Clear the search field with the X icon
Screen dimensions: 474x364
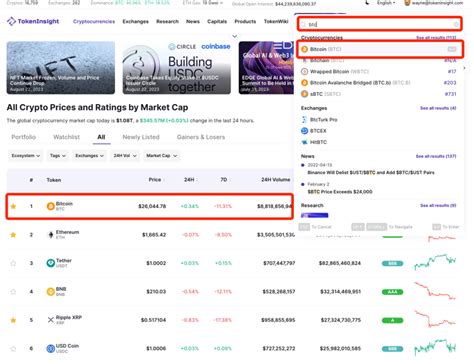click(456, 24)
